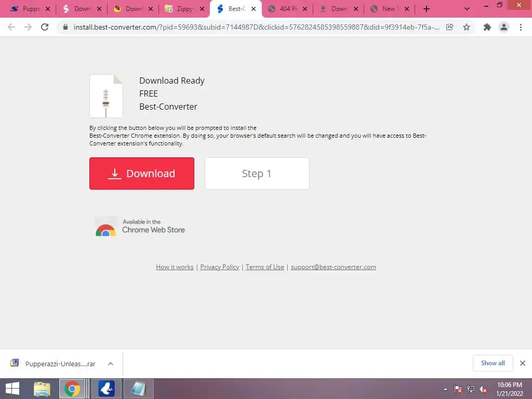This screenshot has height=399, width=532.
Task: Click the Chrome Web Store badge
Action: pyautogui.click(x=140, y=227)
